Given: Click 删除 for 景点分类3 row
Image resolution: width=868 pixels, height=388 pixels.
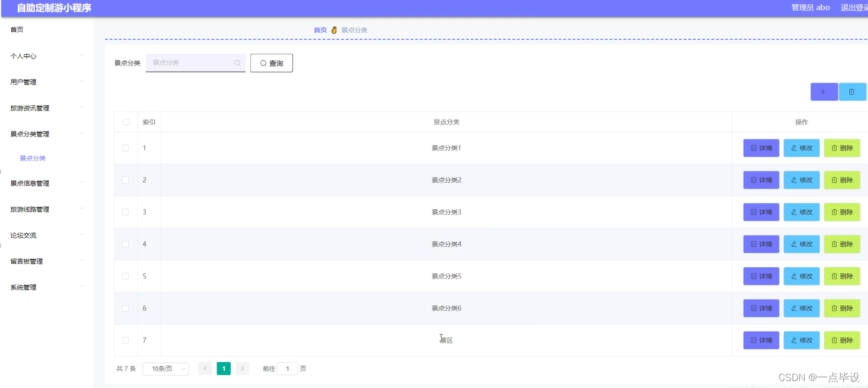Looking at the screenshot, I should point(842,212).
